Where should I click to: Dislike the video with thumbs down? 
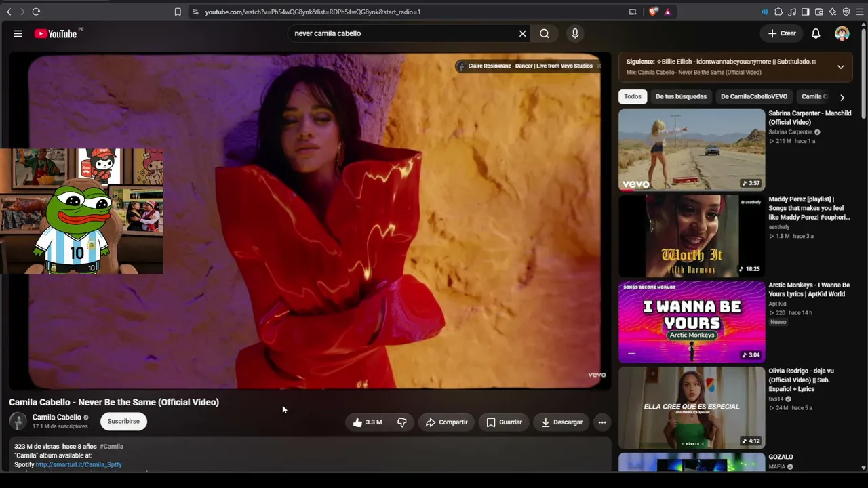pyautogui.click(x=402, y=422)
